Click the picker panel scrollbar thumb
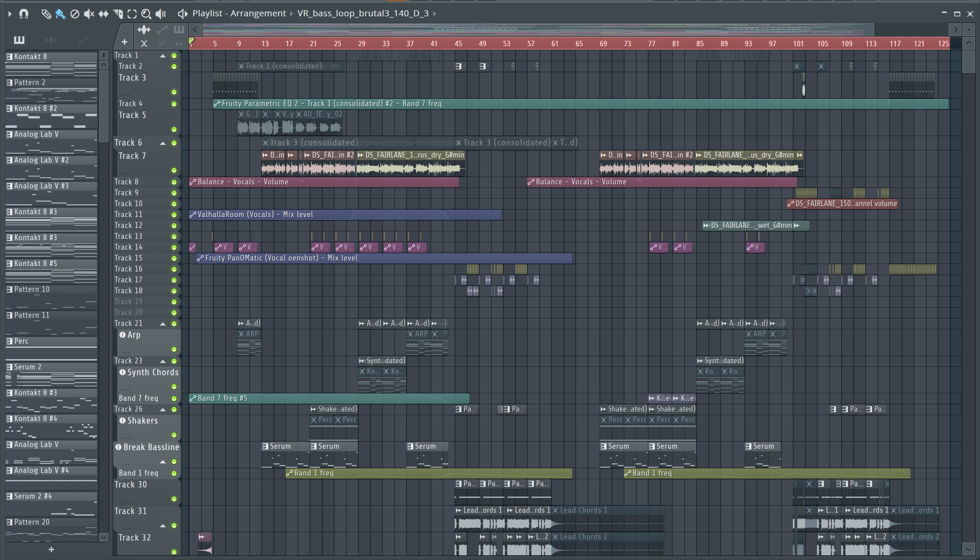The height and width of the screenshot is (560, 980). (x=103, y=106)
